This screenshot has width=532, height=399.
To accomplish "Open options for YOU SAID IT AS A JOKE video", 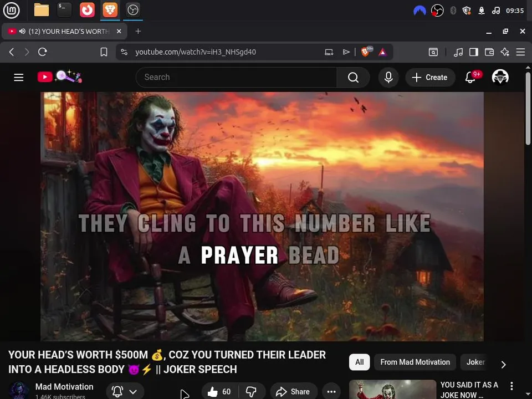I will pos(511,386).
